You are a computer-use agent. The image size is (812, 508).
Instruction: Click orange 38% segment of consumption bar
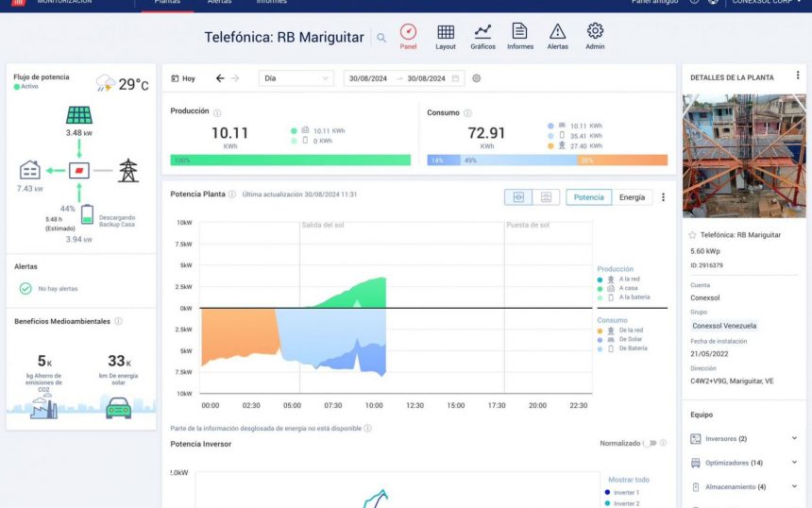pyautogui.click(x=622, y=161)
